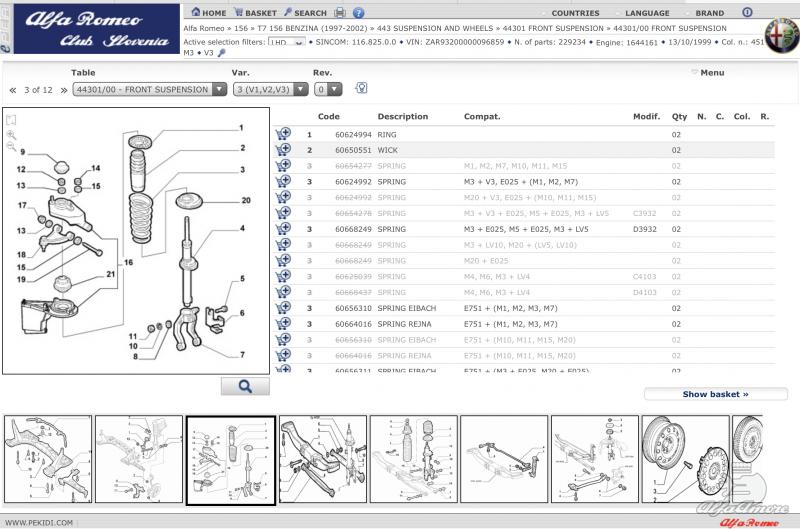Add SPRING 60654278 C3932 to basket

point(283,213)
